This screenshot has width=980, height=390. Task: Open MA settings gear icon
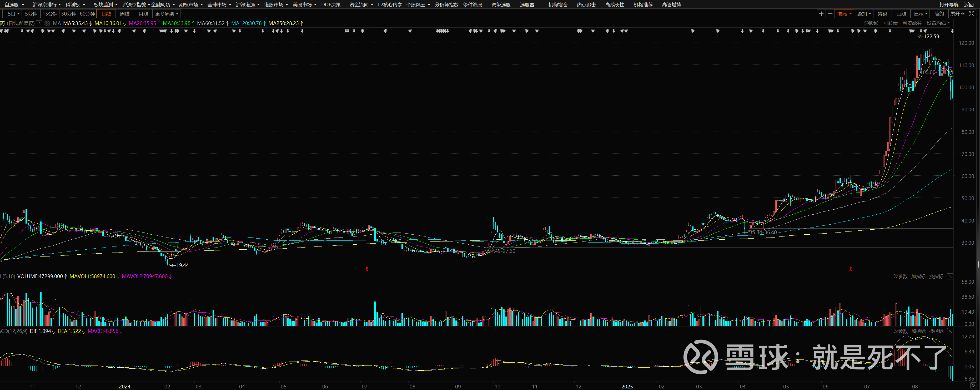pyautogui.click(x=47, y=23)
